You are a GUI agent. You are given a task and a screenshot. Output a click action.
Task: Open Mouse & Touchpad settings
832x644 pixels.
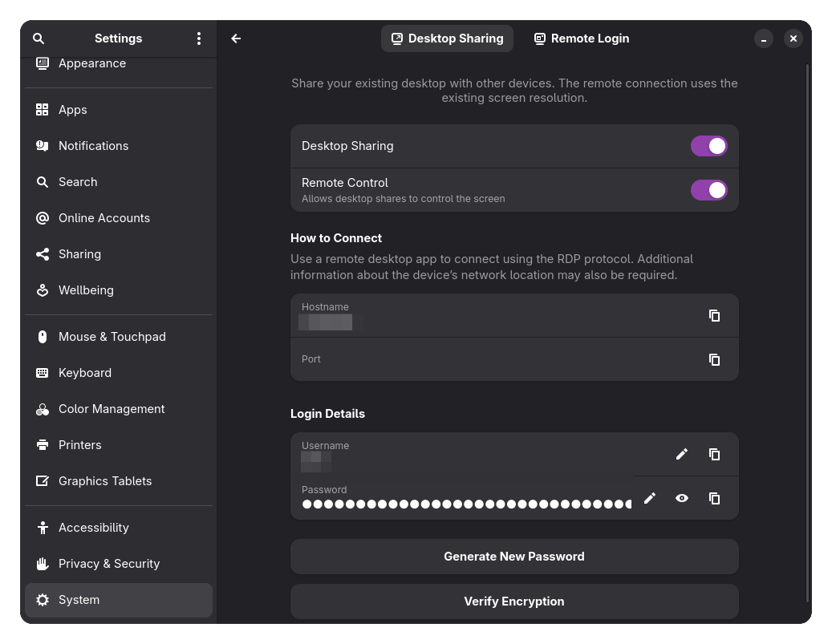coord(119,337)
